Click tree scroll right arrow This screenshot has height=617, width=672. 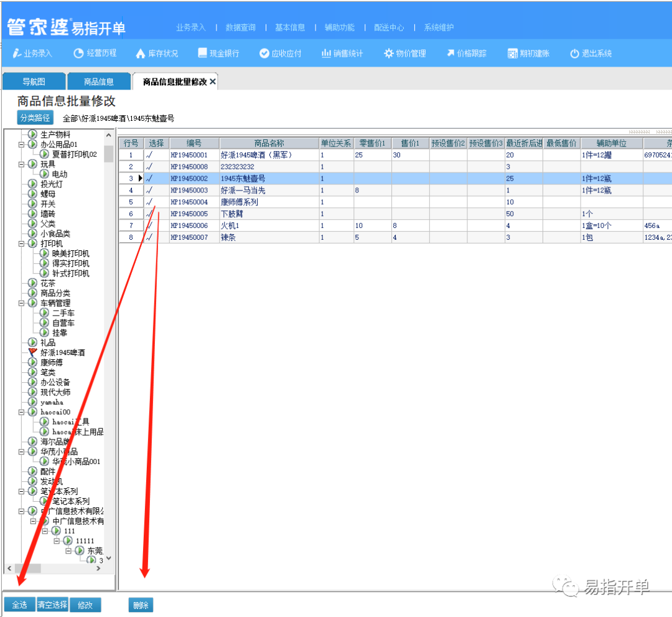click(98, 568)
